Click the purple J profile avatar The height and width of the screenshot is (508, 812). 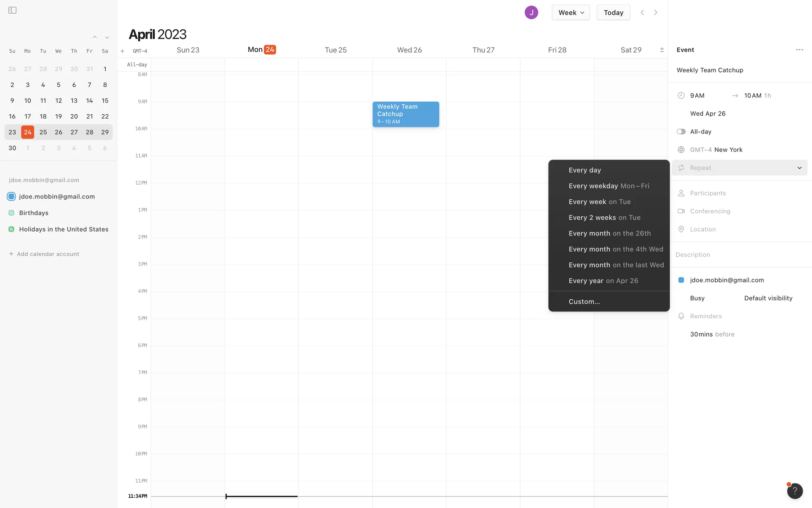pos(531,12)
